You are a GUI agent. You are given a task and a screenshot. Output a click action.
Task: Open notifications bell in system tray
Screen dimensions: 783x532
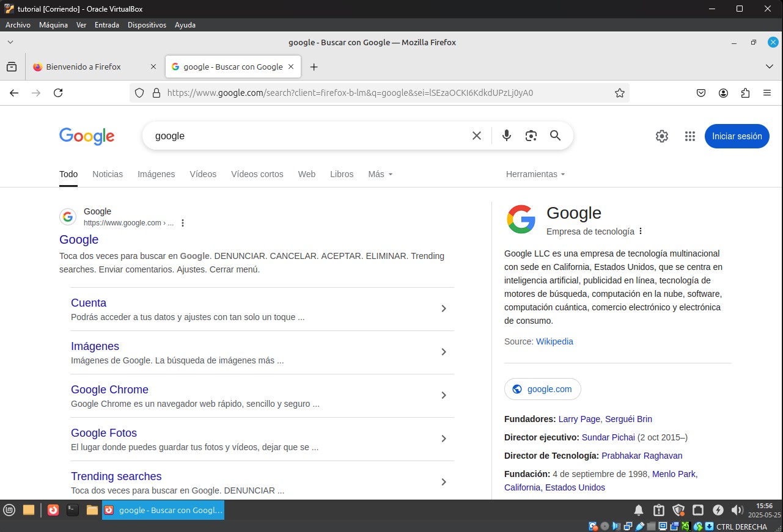(639, 510)
